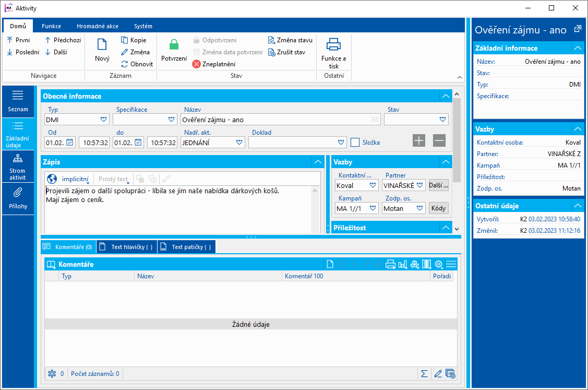The width and height of the screenshot is (588, 390).
Task: Open the Doklad dropdown
Action: 341,142
